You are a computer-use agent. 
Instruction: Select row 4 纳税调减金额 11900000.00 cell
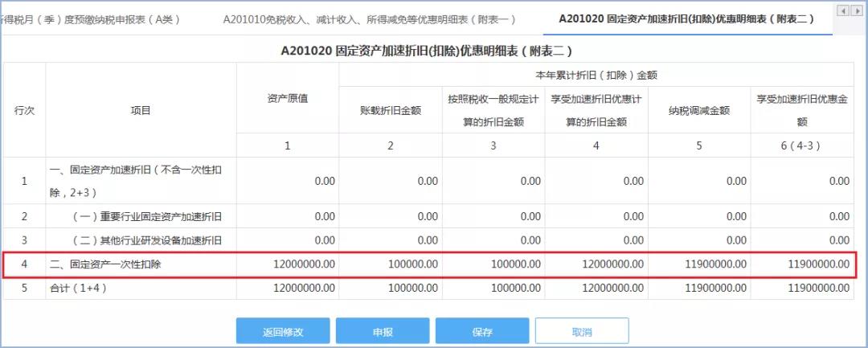(700, 264)
